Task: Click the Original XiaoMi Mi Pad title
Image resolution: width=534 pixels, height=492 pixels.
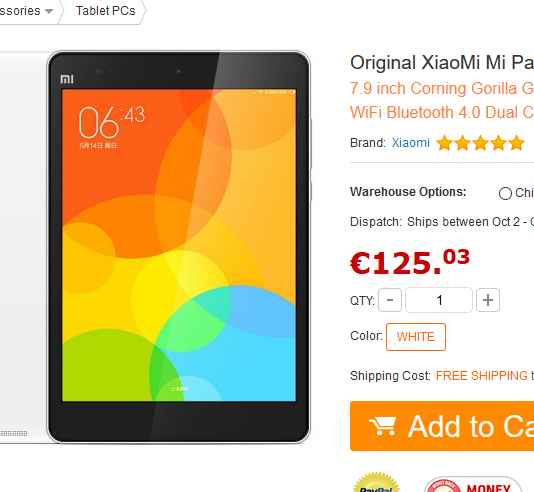Action: click(442, 63)
